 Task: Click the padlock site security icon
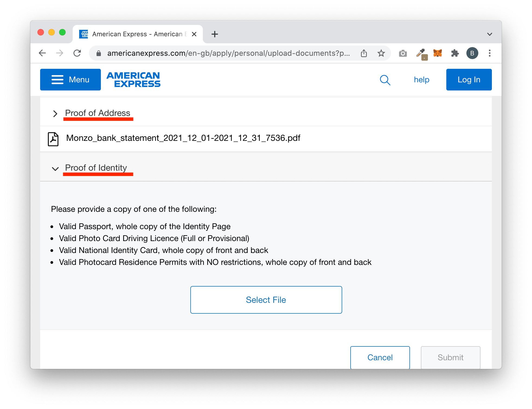[99, 53]
